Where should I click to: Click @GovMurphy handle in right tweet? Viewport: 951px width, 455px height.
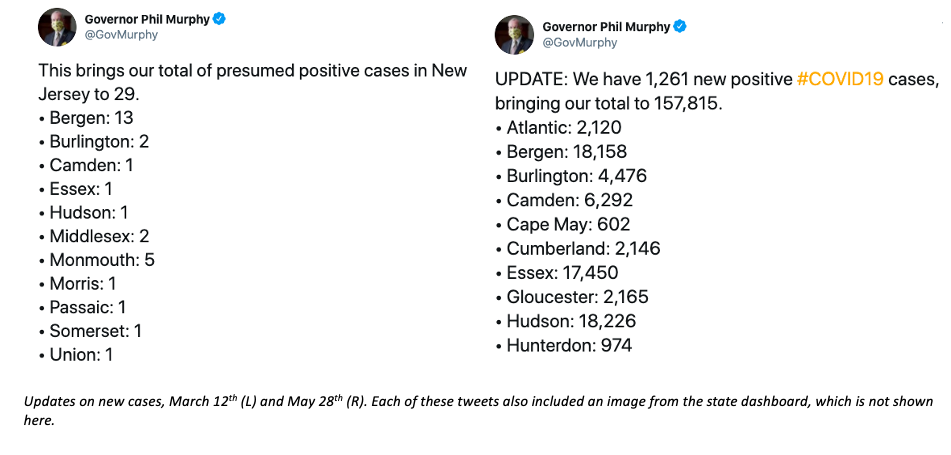[579, 42]
